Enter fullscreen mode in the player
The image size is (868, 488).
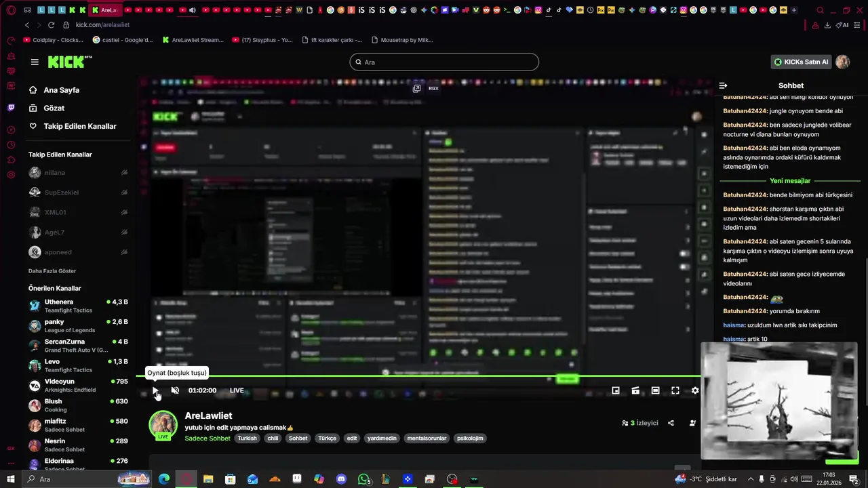[x=675, y=390]
